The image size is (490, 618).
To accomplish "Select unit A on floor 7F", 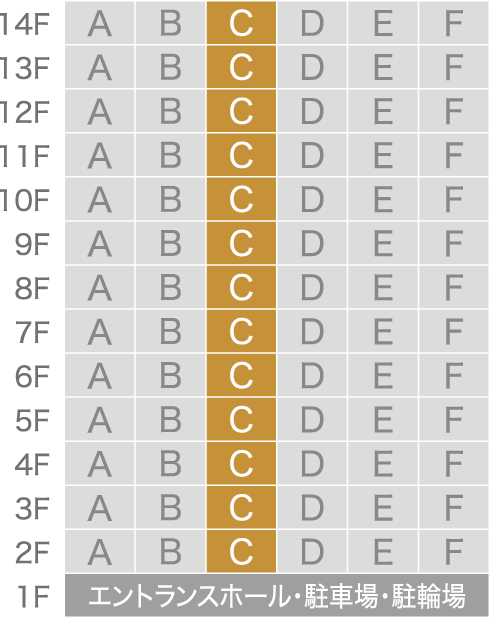I will coord(100,331).
